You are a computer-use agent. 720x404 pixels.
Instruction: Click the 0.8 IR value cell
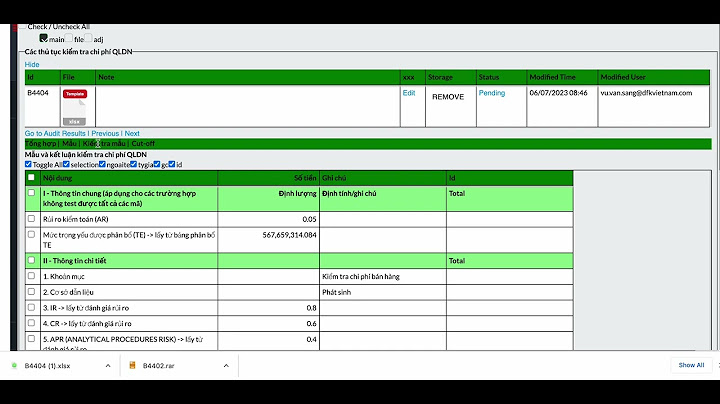click(269, 308)
